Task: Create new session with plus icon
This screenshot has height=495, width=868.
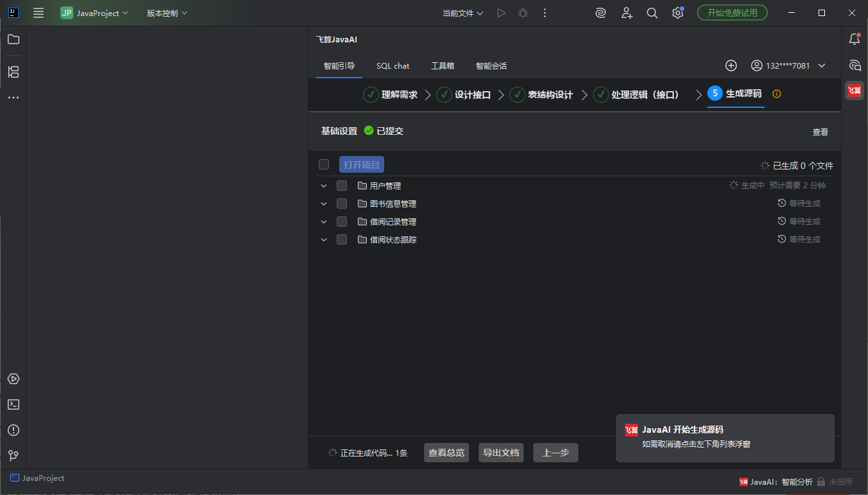Action: [x=731, y=65]
